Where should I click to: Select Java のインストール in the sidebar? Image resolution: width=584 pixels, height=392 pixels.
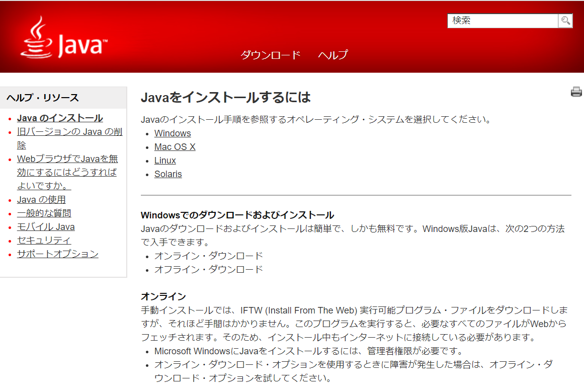[x=60, y=118]
